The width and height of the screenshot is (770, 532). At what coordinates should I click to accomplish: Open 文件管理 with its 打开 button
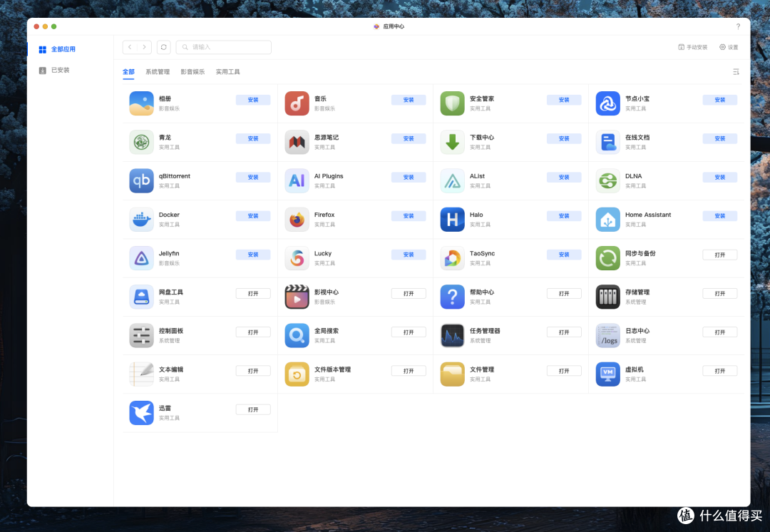[x=564, y=371]
